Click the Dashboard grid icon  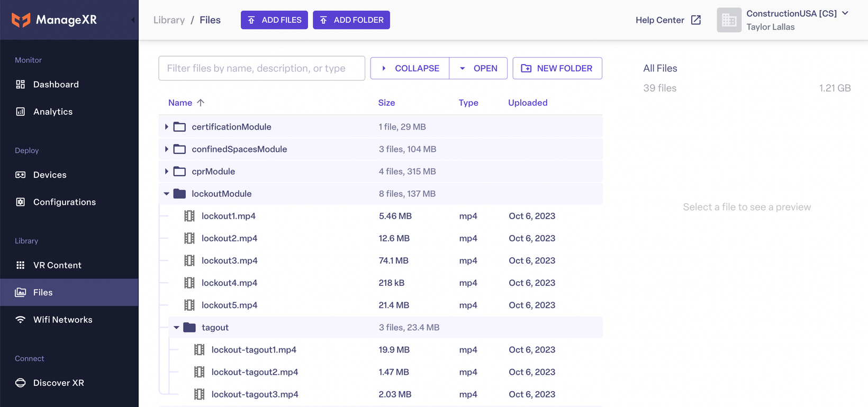click(x=21, y=84)
